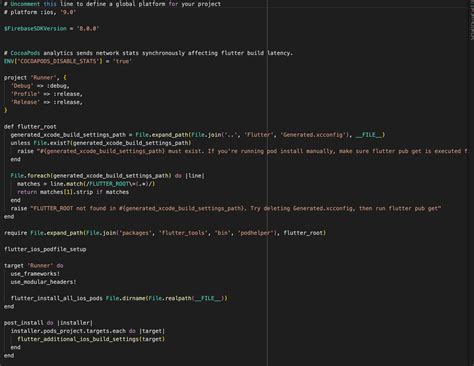Click the "target 'Runner' do" line
Image resolution: width=474 pixels, height=366 pixels.
point(34,266)
